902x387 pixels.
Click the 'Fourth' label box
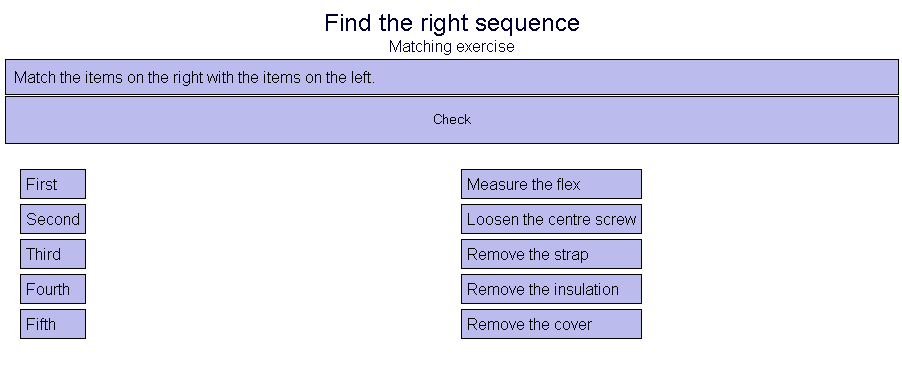[x=53, y=289]
